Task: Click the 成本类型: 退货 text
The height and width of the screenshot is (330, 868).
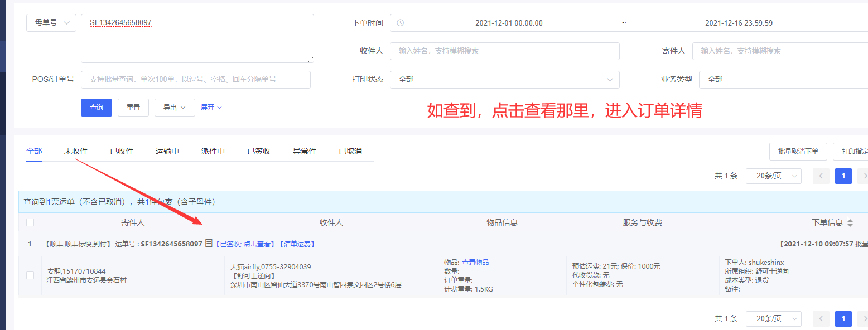Action: pos(747,280)
